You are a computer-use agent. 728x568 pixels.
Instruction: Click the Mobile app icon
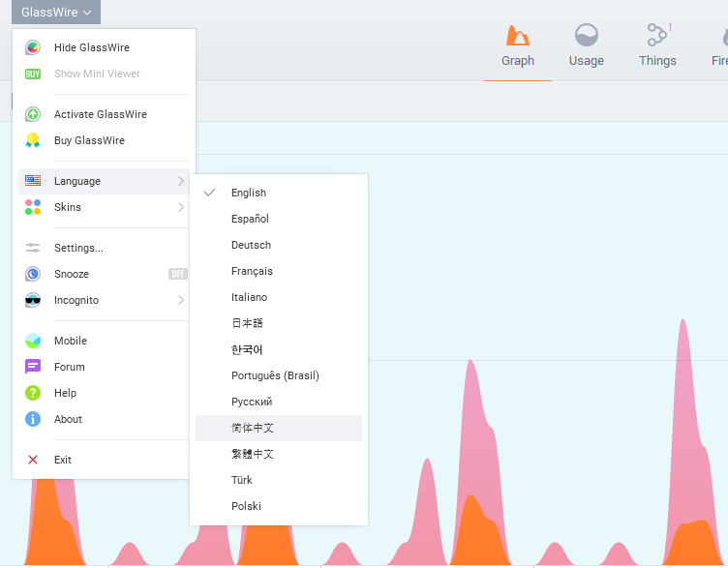tap(33, 341)
